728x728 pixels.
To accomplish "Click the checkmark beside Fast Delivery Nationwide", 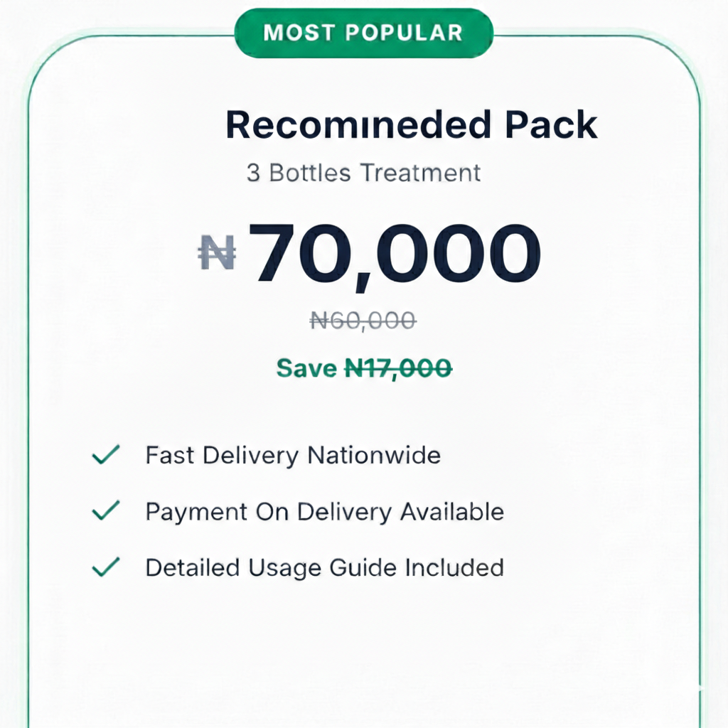I will coord(106,455).
